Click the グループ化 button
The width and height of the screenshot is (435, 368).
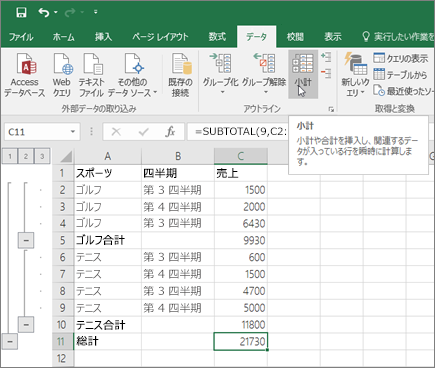tap(220, 74)
